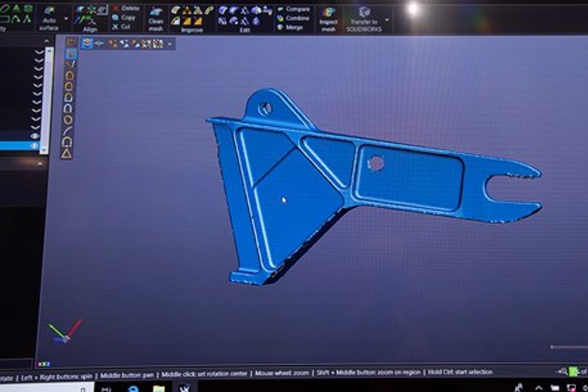Screen dimensions: 588x392
Task: Expand the topmost chevron in the panel list
Action: tap(38, 52)
